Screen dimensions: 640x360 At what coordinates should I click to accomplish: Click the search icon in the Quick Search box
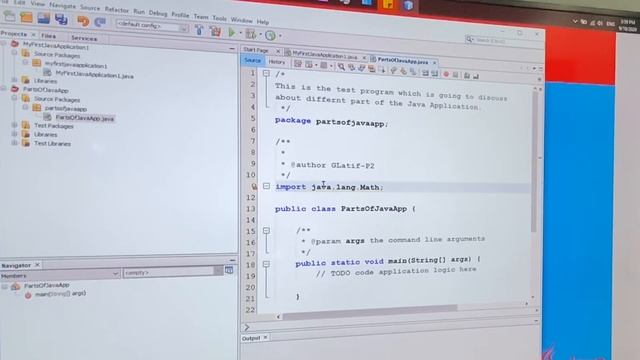[469, 39]
